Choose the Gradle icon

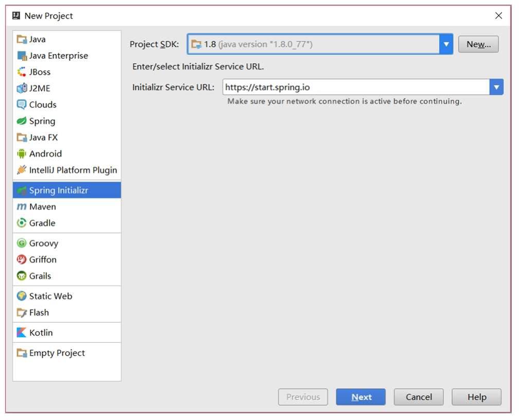click(22, 223)
